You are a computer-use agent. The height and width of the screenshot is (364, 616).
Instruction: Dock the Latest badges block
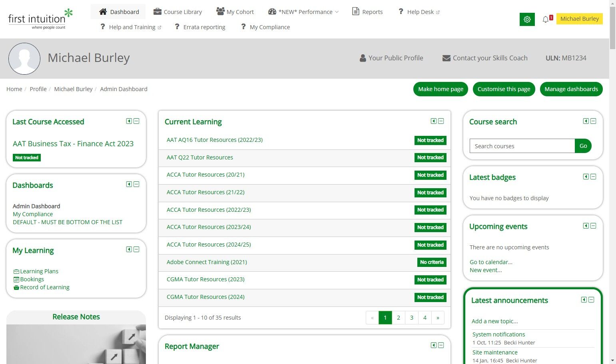586,177
